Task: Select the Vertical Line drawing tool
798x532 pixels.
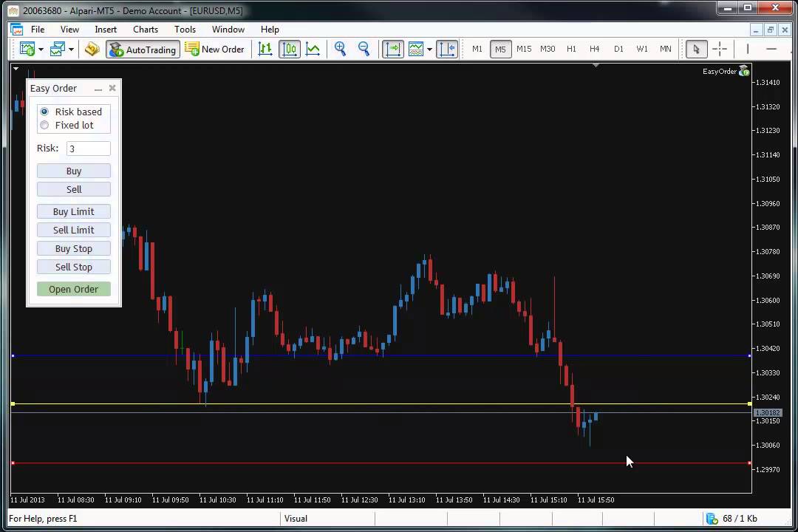Action: click(x=747, y=50)
